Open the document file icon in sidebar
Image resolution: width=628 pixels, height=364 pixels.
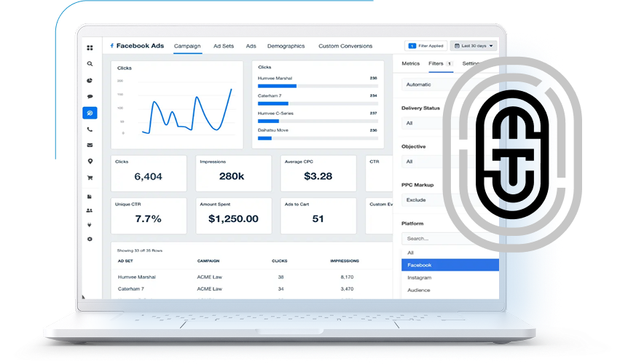tap(90, 197)
